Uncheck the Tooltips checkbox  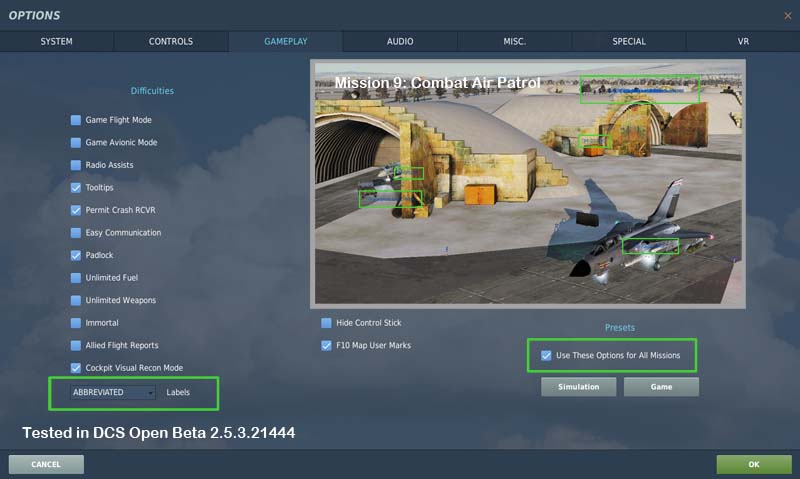76,188
